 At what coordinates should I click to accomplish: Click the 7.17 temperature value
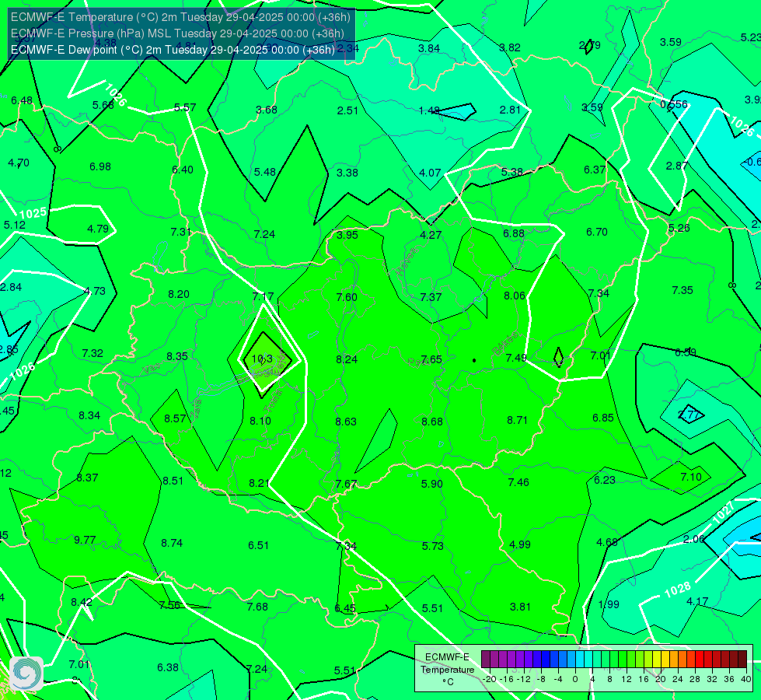pyautogui.click(x=263, y=296)
